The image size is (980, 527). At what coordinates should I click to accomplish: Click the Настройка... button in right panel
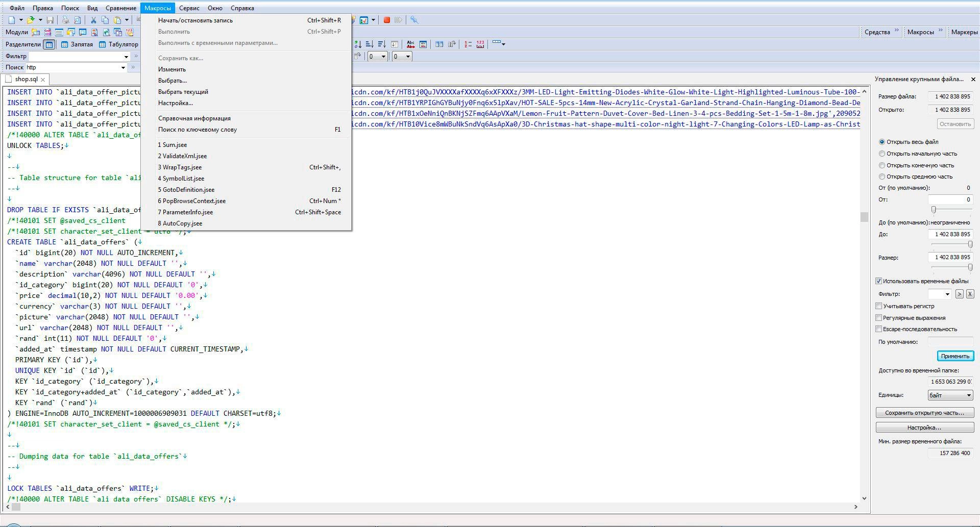point(925,428)
